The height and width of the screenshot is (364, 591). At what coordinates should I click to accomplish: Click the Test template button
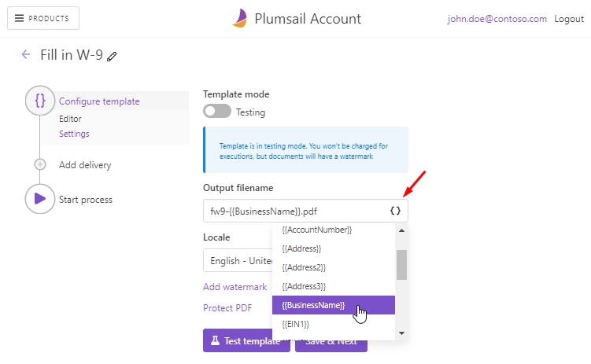coord(246,340)
